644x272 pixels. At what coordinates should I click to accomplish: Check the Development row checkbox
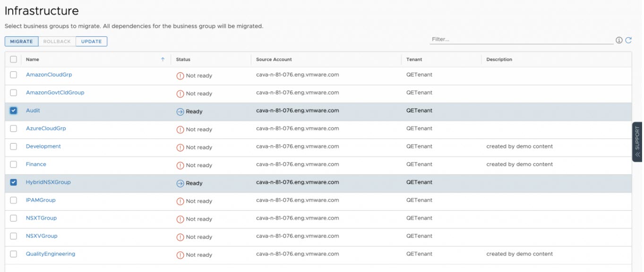[13, 146]
